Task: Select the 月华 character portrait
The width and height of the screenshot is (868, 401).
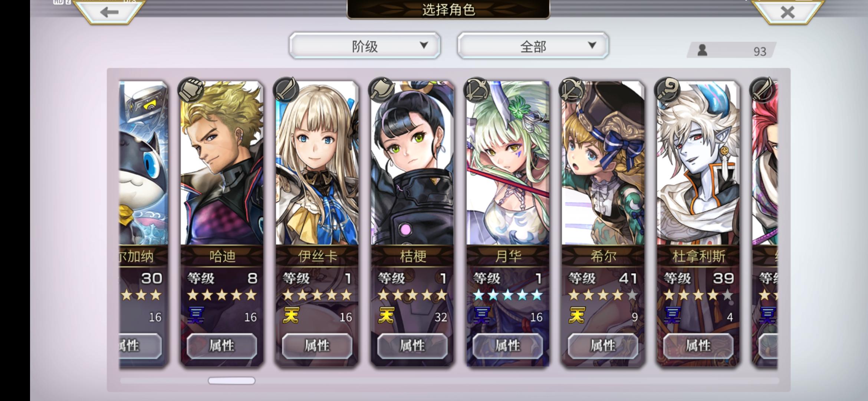Action: [x=508, y=163]
